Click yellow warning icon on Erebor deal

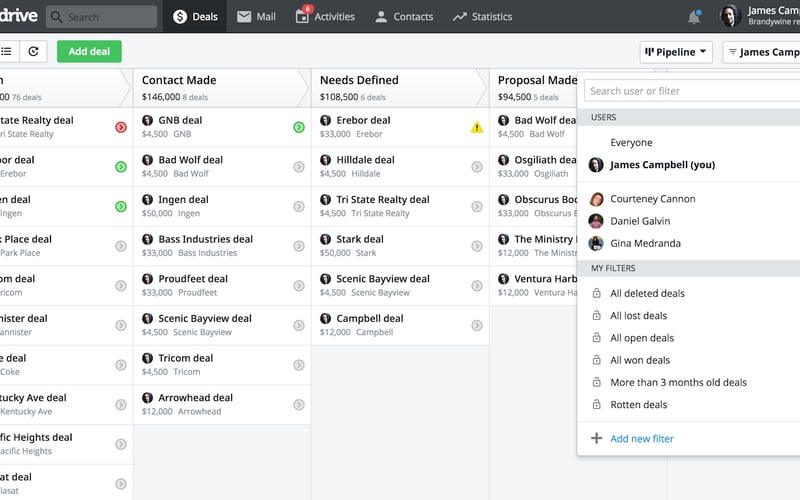(x=477, y=128)
